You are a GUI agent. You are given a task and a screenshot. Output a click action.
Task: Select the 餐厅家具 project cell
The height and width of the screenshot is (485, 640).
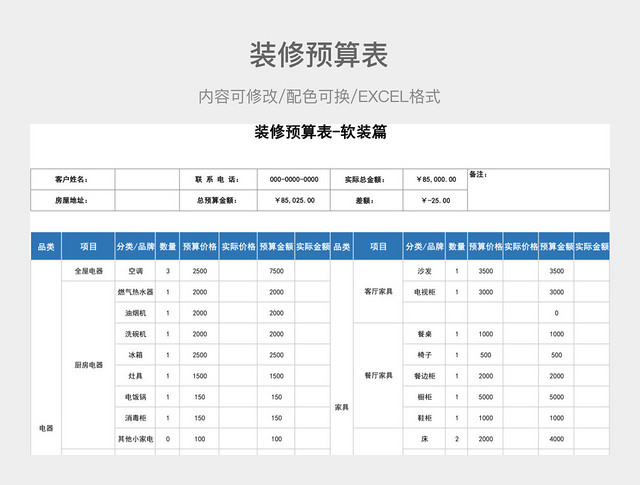(378, 375)
